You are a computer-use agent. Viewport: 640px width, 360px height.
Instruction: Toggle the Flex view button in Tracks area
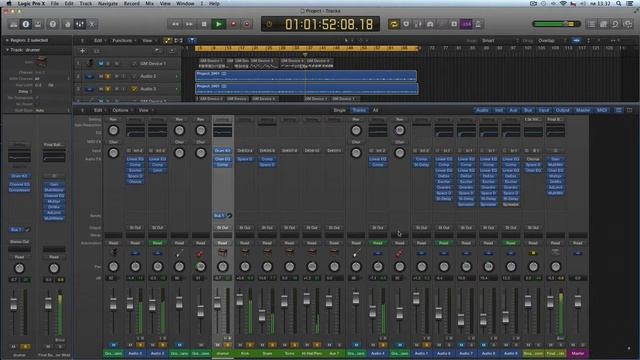coord(179,40)
